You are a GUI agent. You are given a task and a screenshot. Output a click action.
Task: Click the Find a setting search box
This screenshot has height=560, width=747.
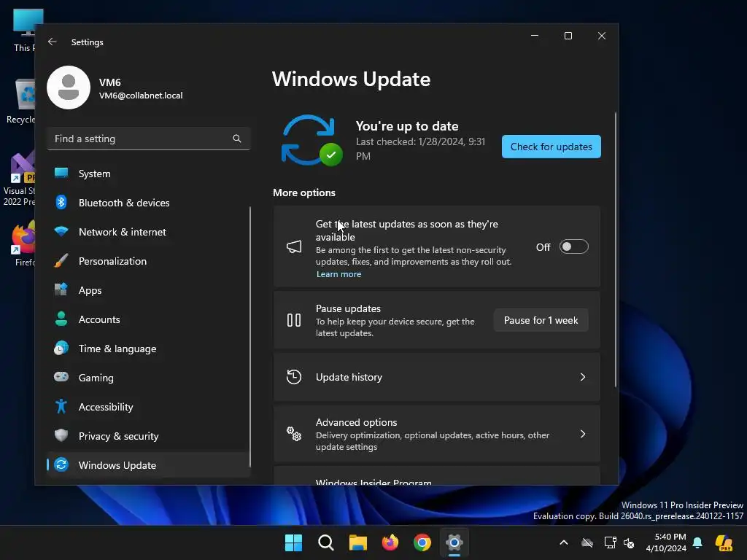149,139
